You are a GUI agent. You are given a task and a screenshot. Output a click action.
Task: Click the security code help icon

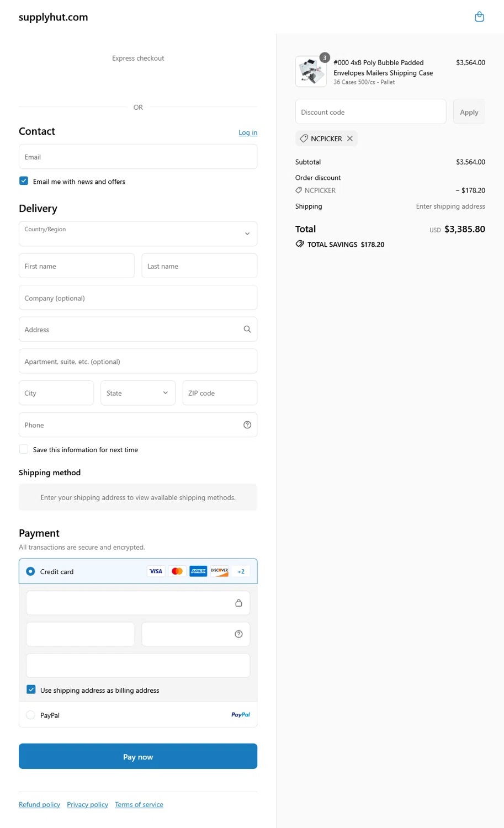click(x=238, y=634)
